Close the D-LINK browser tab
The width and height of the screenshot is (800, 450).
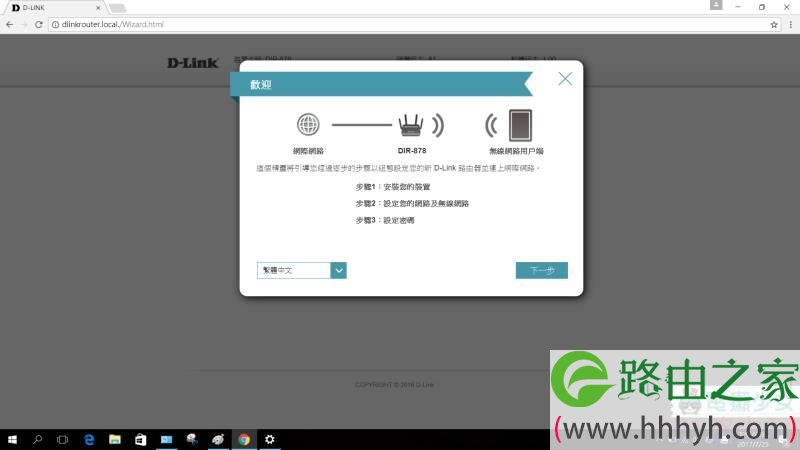[x=98, y=8]
